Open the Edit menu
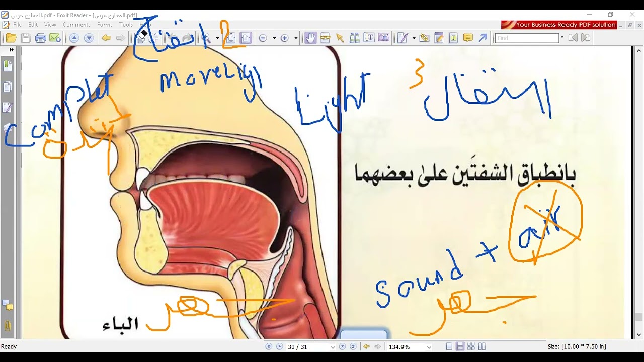This screenshot has width=644, height=362. [33, 25]
